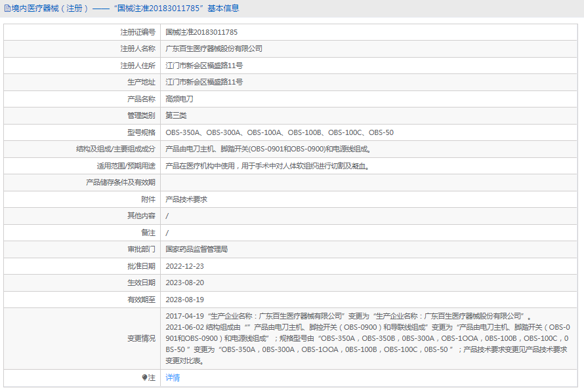Click the 2017-04-19 change record line

click(x=348, y=316)
